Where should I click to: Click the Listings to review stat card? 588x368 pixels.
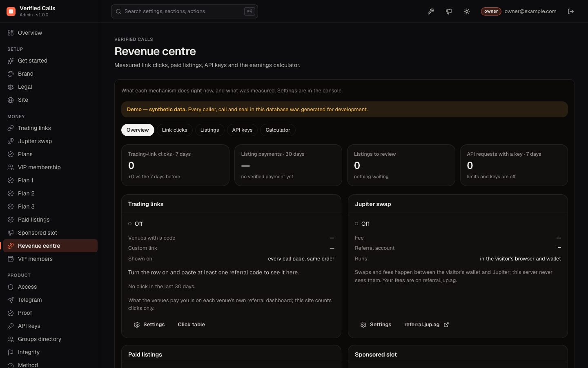pos(401,165)
